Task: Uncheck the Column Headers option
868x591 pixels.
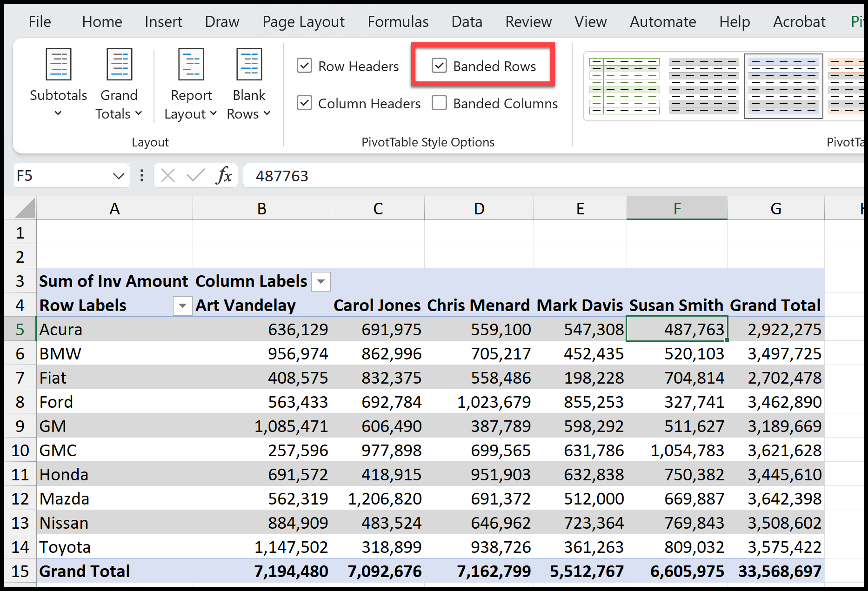Action: (305, 103)
